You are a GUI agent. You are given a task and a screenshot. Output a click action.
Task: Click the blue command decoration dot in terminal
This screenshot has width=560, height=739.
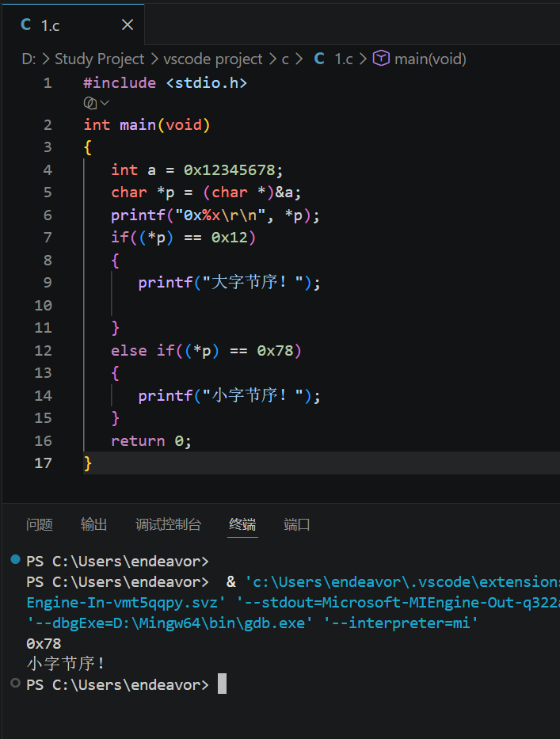click(16, 559)
